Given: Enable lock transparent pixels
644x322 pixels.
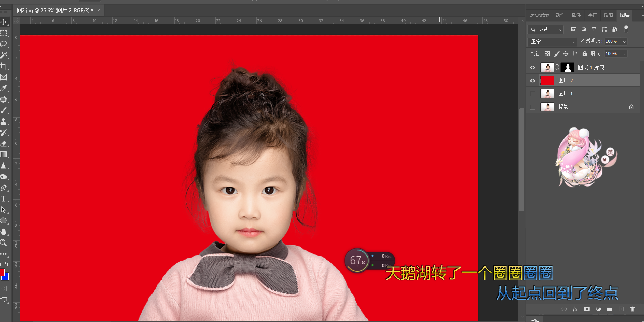Looking at the screenshot, I should 547,53.
